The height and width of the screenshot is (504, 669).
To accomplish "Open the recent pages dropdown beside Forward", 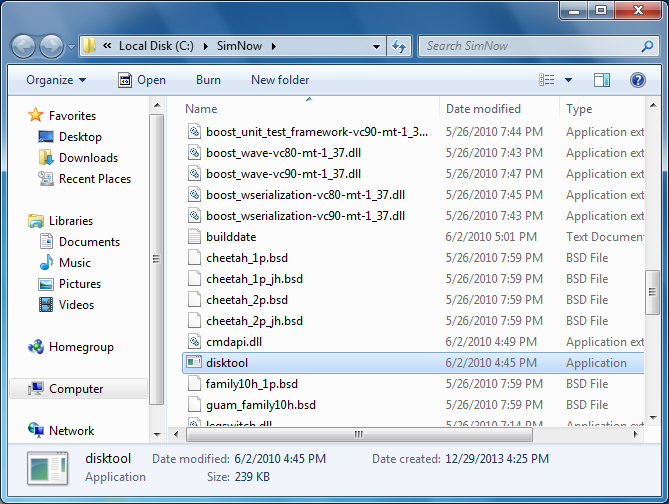I will 71,46.
